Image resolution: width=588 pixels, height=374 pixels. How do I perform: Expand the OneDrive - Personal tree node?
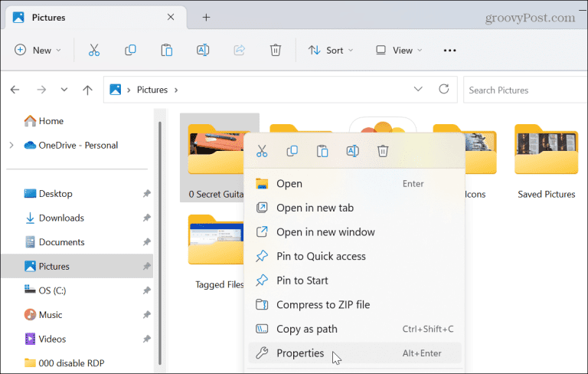[11, 145]
